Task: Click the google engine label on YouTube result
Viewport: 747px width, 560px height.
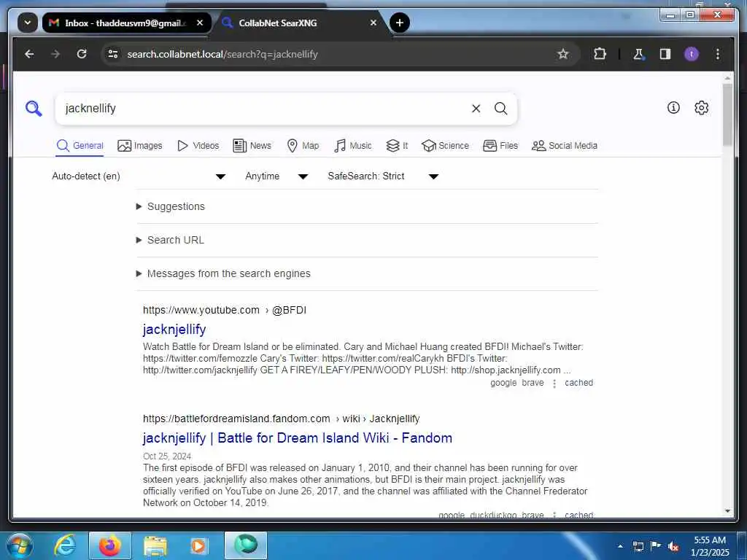Action: (503, 383)
